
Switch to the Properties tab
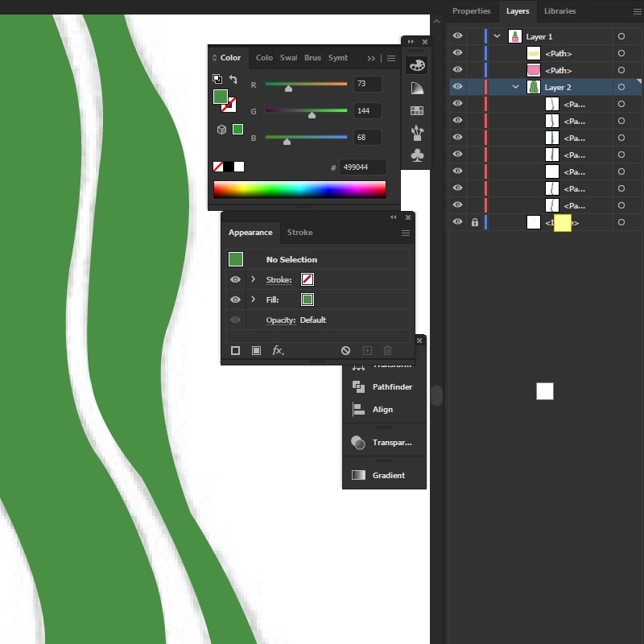click(x=471, y=11)
